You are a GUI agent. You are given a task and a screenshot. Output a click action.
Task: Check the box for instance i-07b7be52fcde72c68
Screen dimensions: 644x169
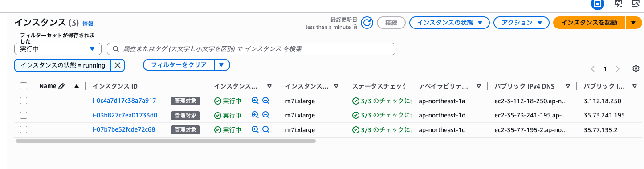24,130
